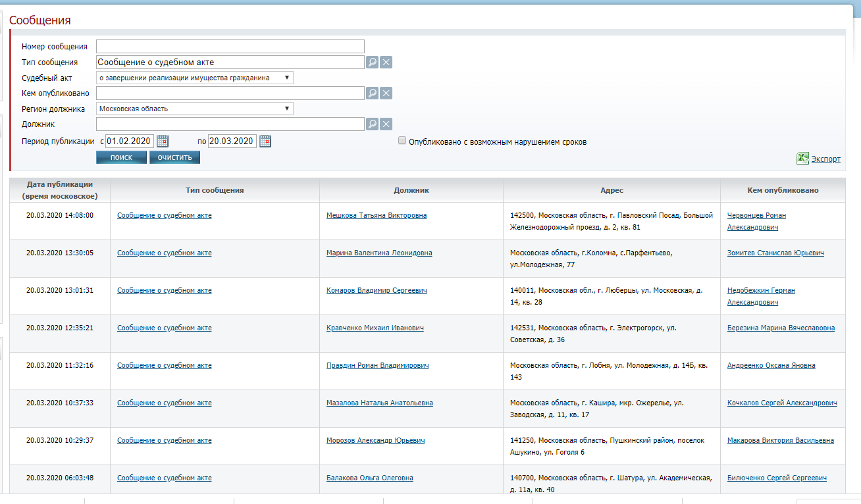Open publisher Зомитев Станислав Юрьевич link
Image resolution: width=861 pixels, height=504 pixels.
[x=775, y=253]
